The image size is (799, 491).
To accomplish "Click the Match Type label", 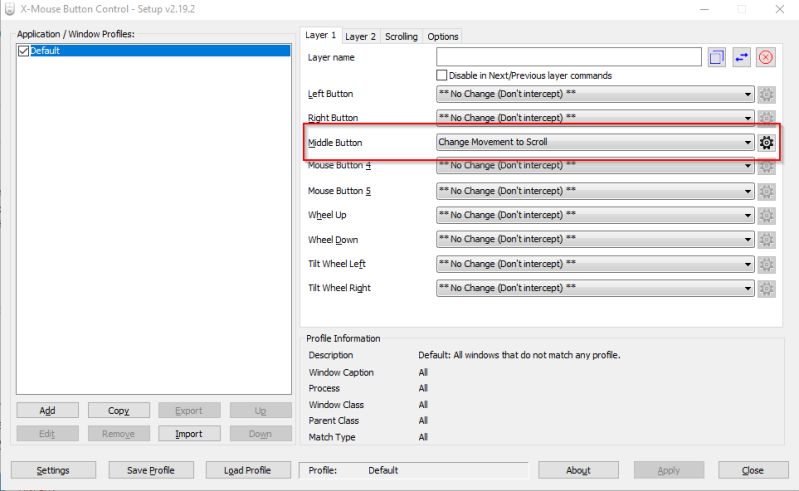I will click(332, 437).
